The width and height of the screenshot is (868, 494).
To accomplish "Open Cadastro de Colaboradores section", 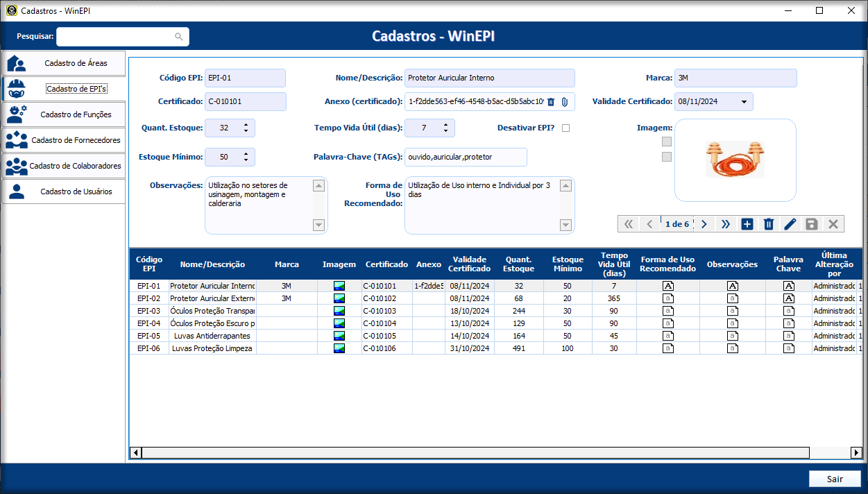I will point(63,166).
